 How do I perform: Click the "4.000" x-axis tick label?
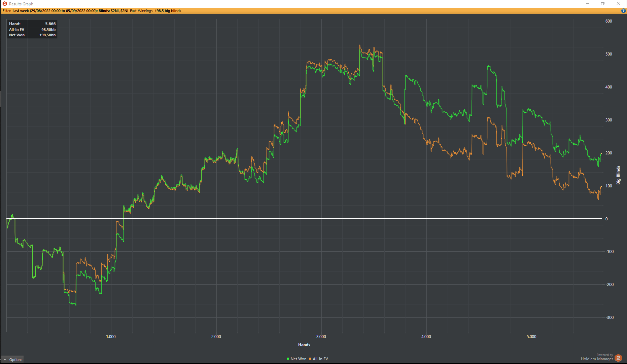426,337
